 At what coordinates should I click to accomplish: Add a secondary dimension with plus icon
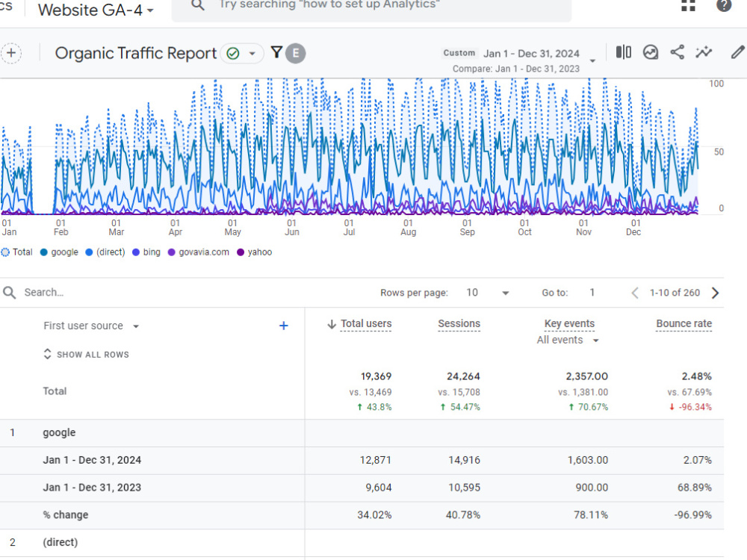tap(283, 326)
